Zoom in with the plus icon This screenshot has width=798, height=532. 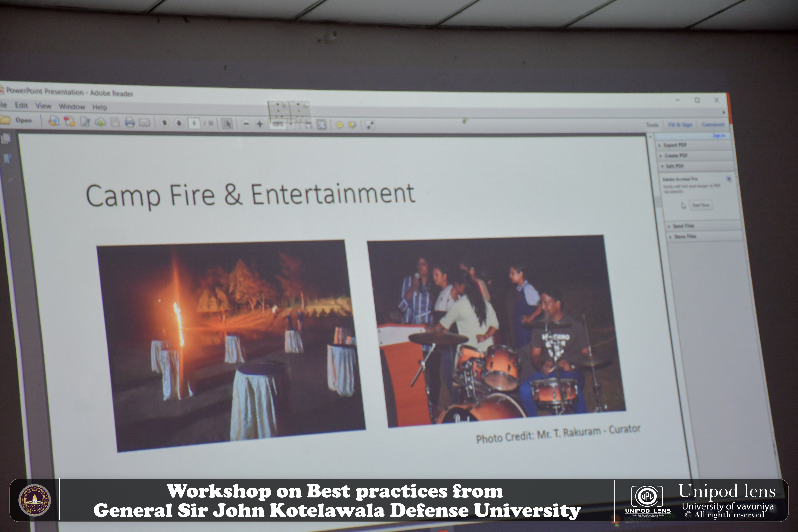tap(260, 124)
